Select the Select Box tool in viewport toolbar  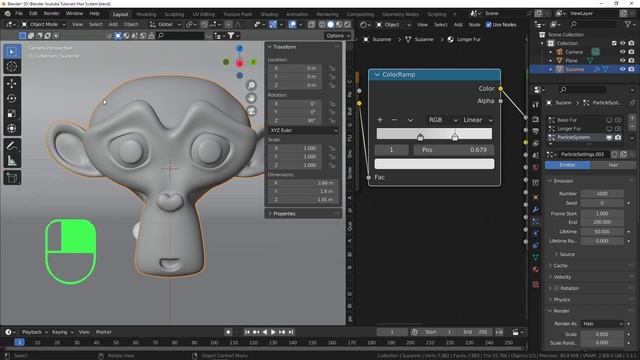12,52
